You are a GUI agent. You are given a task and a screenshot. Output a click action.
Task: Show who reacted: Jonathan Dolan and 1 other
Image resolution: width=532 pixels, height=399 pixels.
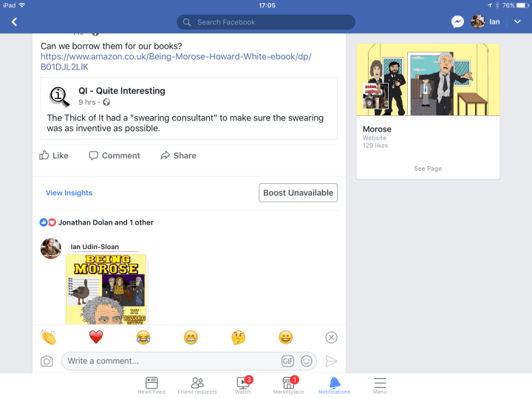(106, 222)
